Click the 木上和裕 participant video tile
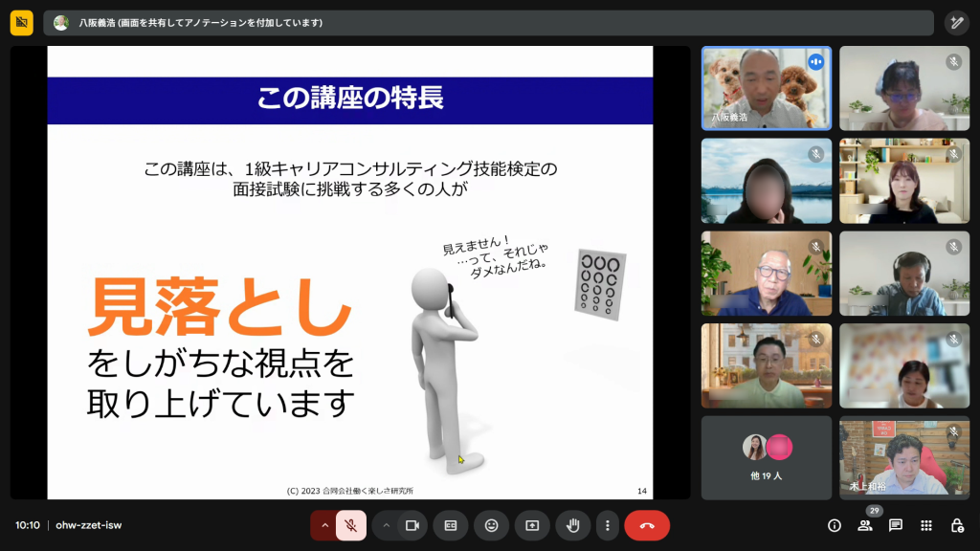Viewport: 980px width, 551px height. pos(904,457)
